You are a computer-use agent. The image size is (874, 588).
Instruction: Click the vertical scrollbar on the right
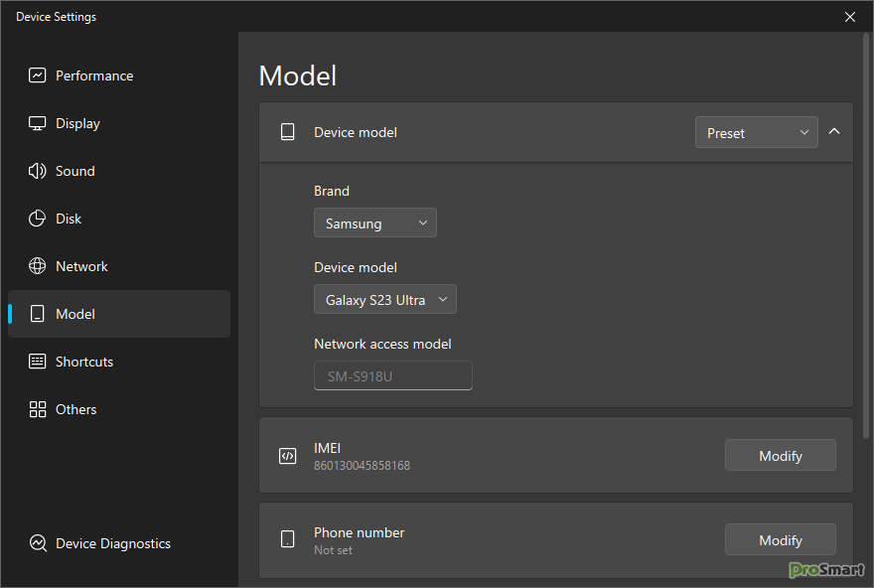(x=866, y=238)
